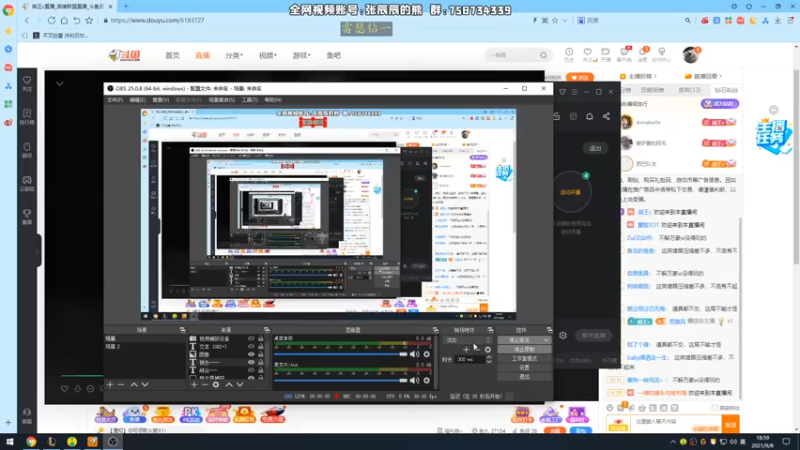Open OBS 帮助(H) menu
Screen dimensions: 800x450
tap(273, 100)
